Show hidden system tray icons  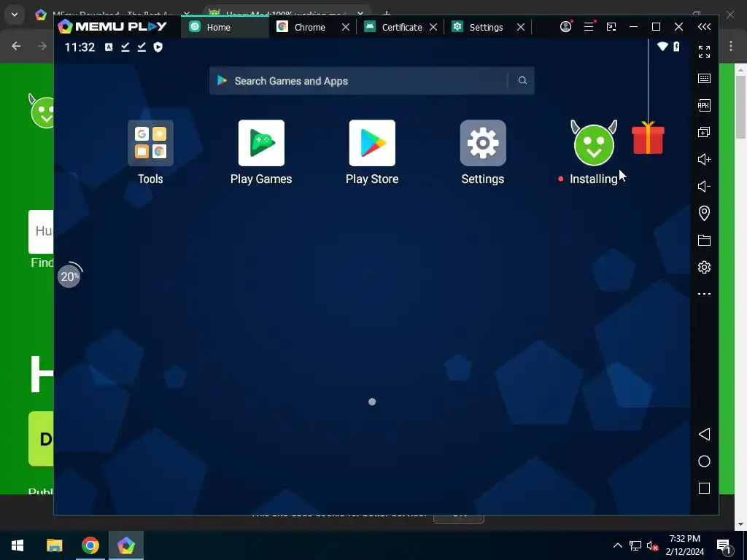pos(617,545)
